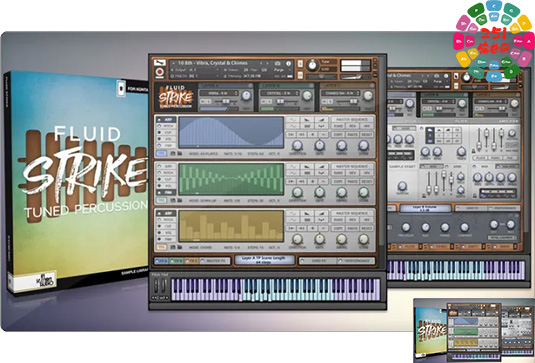Apply ramp-up shape in blue sequencer
The height and width of the screenshot is (363, 535).
[x=321, y=119]
